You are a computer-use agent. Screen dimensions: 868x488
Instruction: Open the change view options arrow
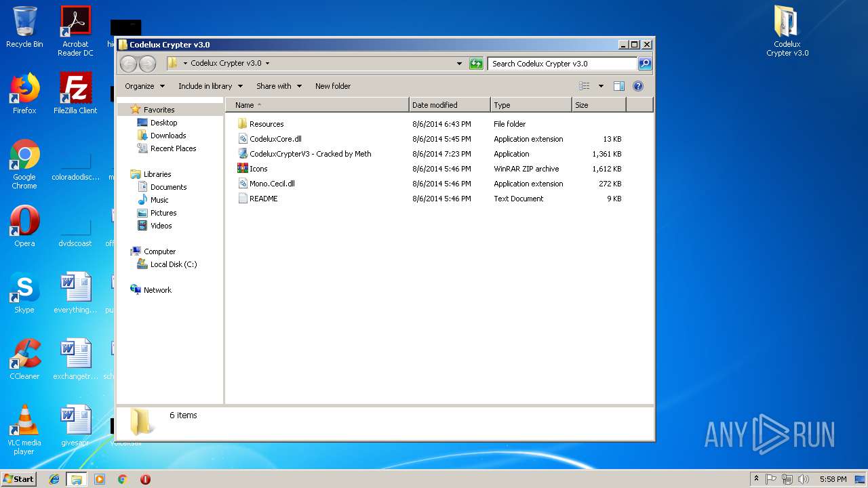(x=601, y=86)
